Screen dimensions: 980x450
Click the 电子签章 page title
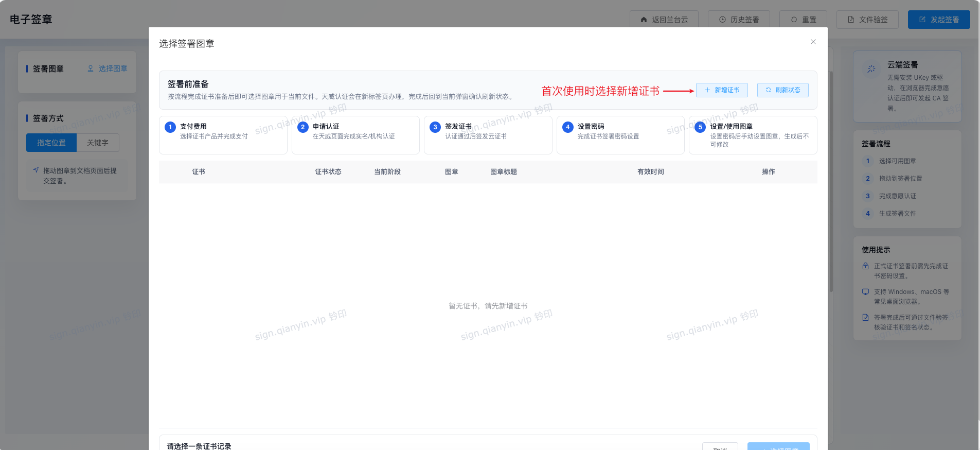[x=31, y=20]
